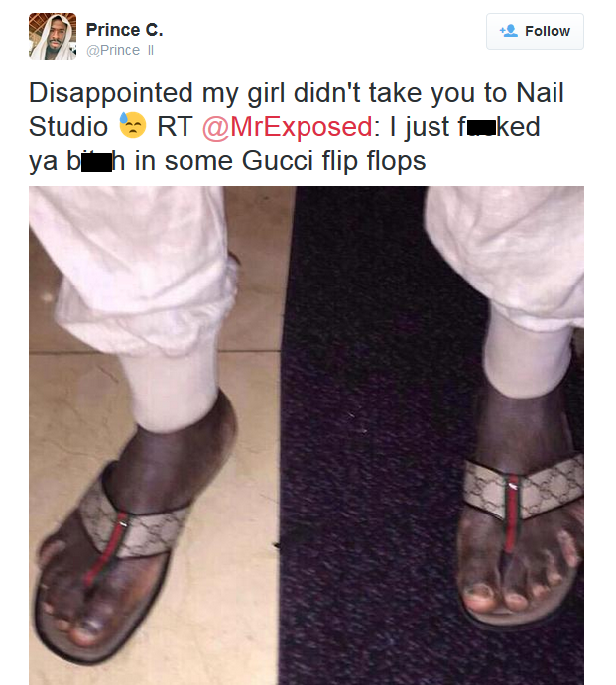Click the 'flip flops' text in tweet
This screenshot has height=685, width=616.
pos(374,162)
